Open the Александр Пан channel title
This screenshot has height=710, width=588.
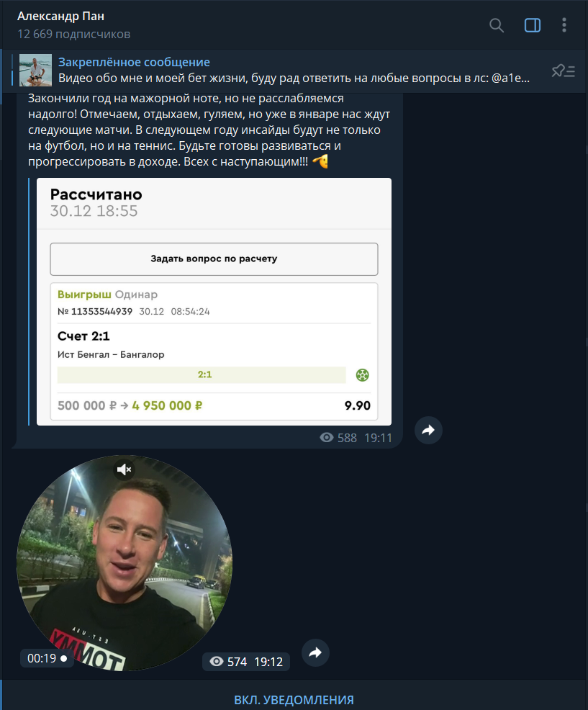[60, 17]
